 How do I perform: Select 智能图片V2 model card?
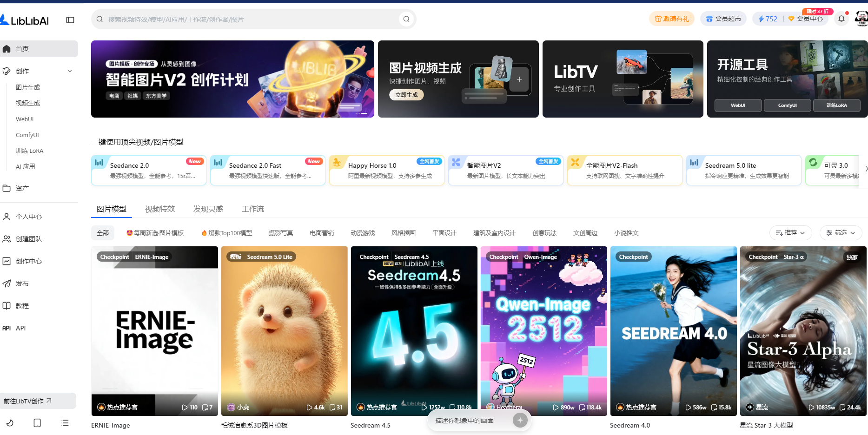tap(506, 170)
